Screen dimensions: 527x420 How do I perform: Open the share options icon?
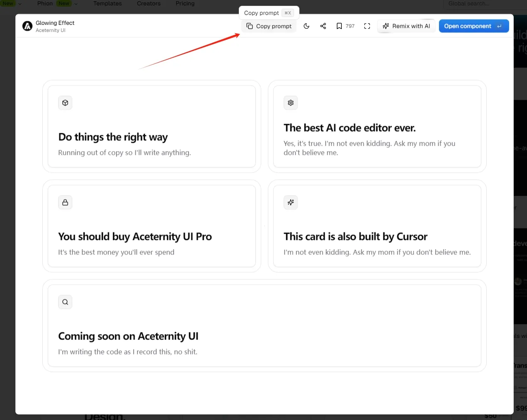tap(323, 26)
